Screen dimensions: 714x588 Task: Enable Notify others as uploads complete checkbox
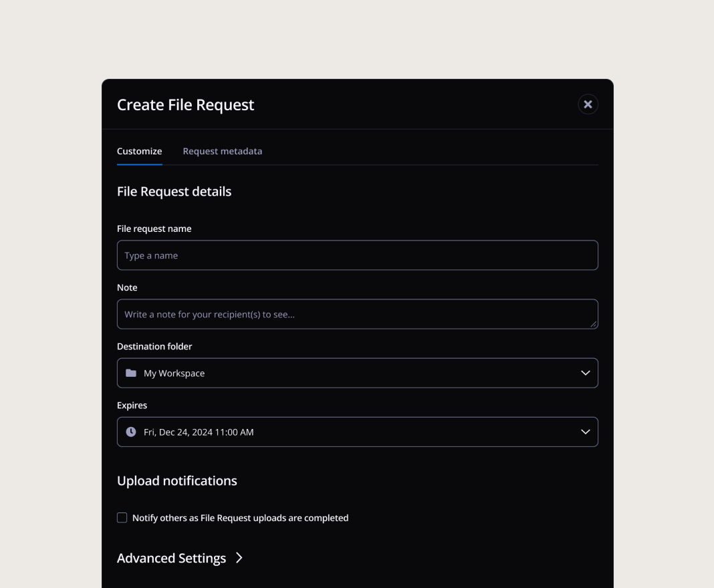(122, 518)
